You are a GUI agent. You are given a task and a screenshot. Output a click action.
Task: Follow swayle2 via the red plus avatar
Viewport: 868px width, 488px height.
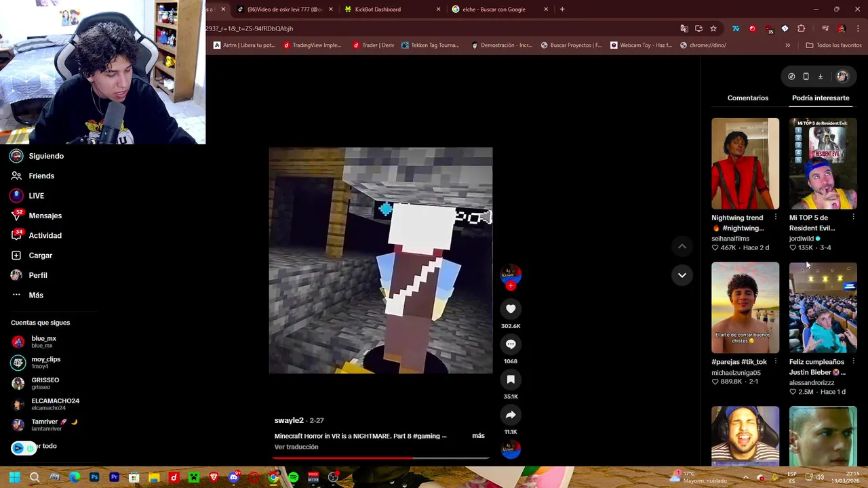coord(511,285)
